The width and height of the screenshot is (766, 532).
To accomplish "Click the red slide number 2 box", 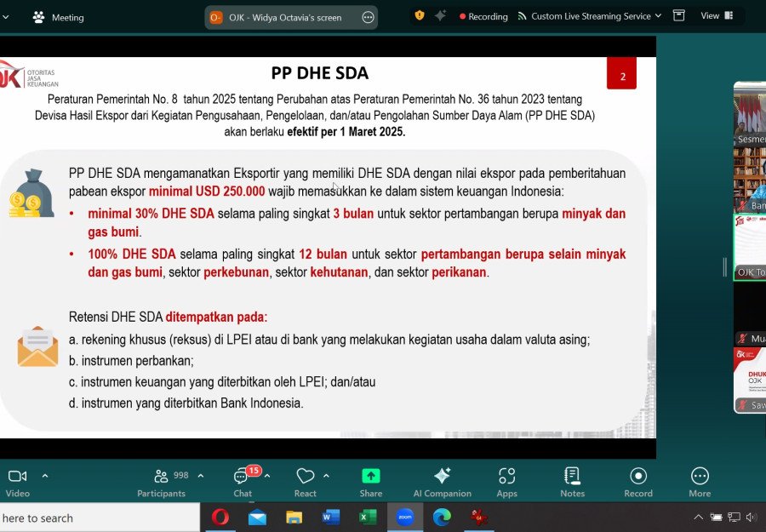I will 621,73.
